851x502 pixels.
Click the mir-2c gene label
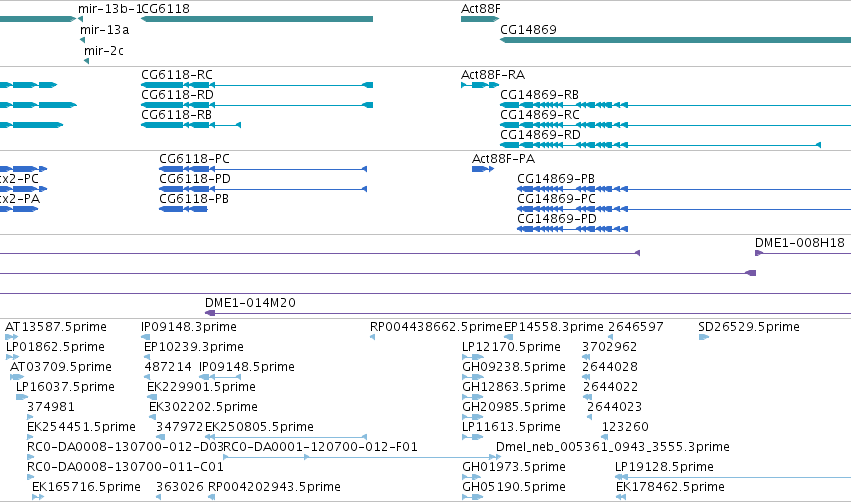click(104, 50)
